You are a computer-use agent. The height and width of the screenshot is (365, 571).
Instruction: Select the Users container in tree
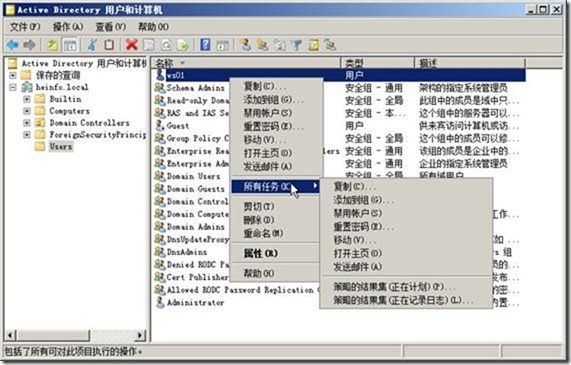point(60,146)
